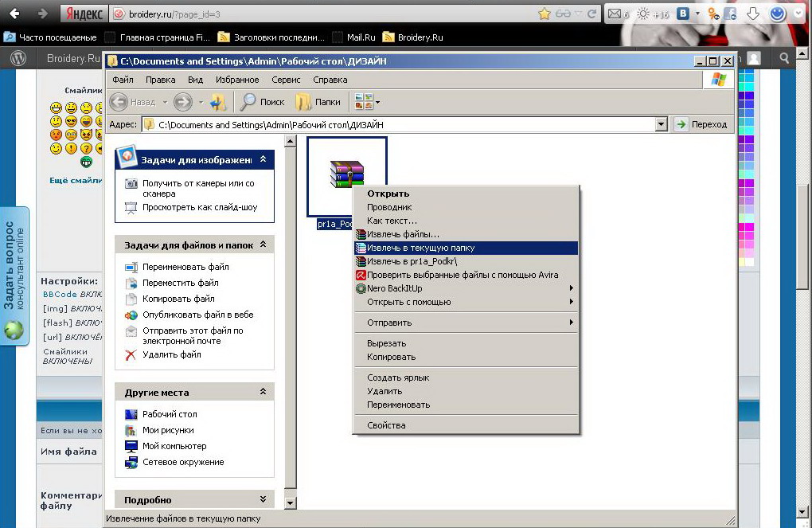Viewport: 812px width, 528px height.
Task: Open the Folders (Папки) pane
Action: pos(318,102)
